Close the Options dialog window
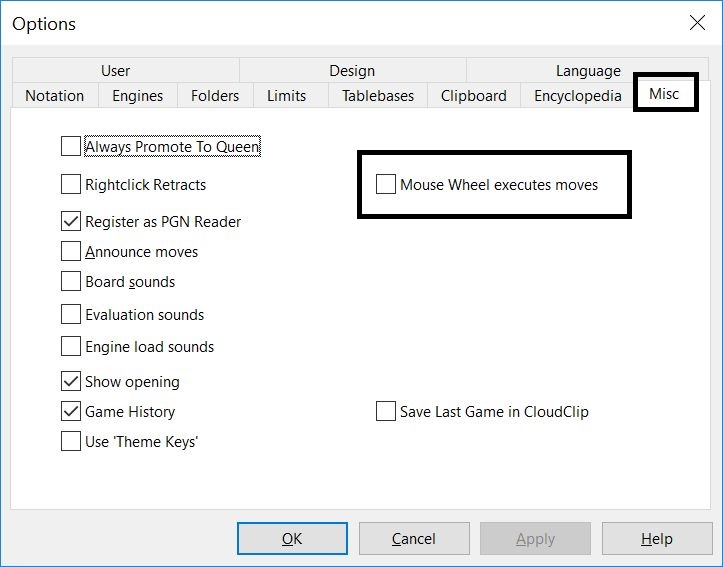The height and width of the screenshot is (567, 723). coord(697,22)
